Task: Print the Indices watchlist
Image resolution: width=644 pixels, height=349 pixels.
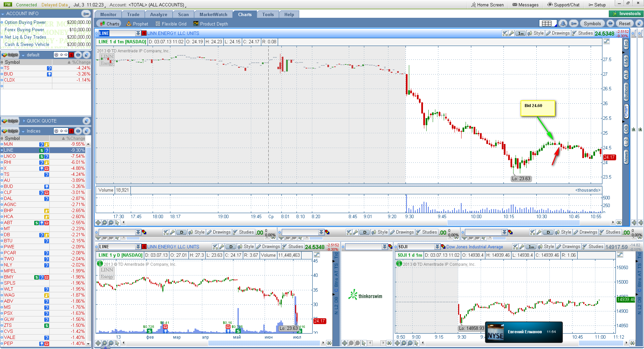Action: click(x=78, y=131)
